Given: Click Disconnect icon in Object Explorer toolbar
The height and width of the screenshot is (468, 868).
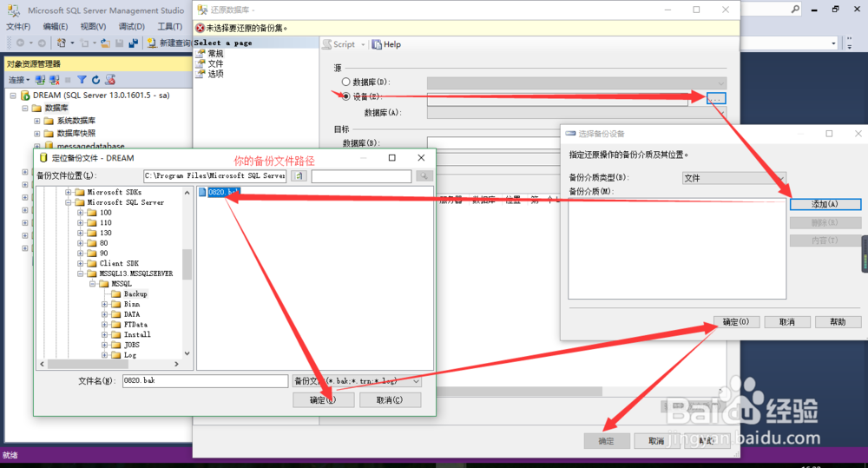Looking at the screenshot, I should pyautogui.click(x=54, y=80).
